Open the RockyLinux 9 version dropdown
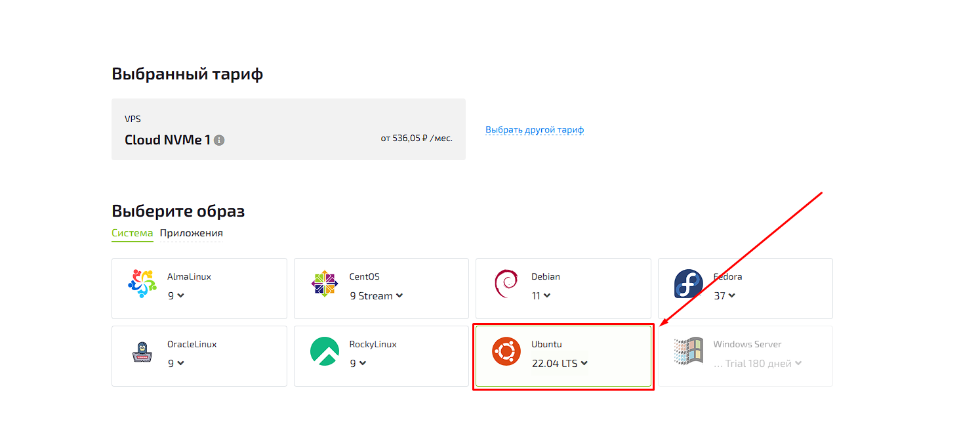 click(x=358, y=363)
